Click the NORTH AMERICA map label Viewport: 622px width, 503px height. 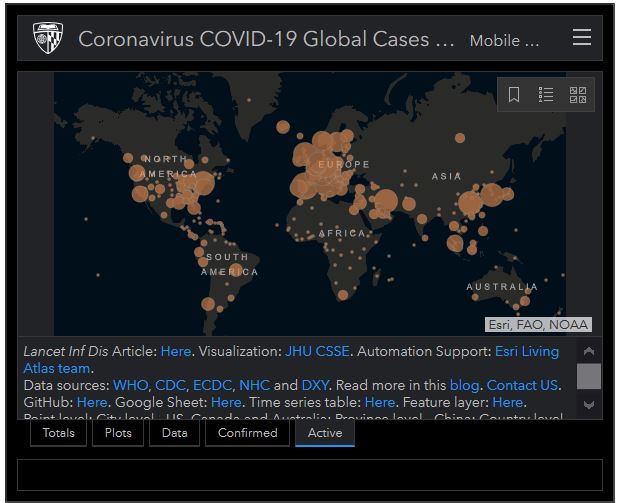[168, 167]
